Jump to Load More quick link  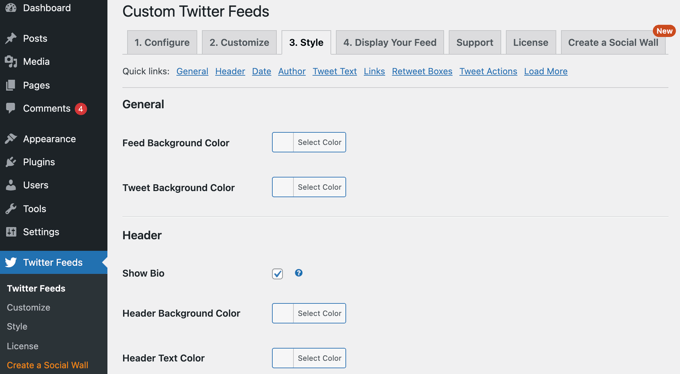click(546, 71)
